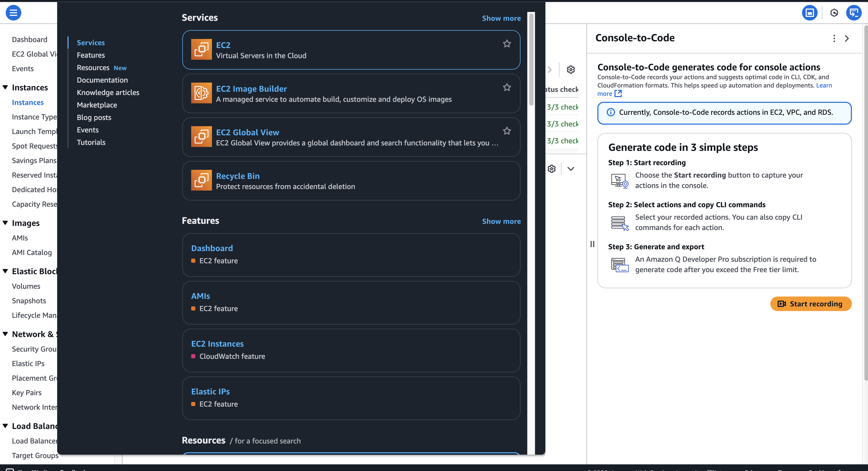The image size is (868, 471).
Task: Open the hamburger navigation menu
Action: 14,13
